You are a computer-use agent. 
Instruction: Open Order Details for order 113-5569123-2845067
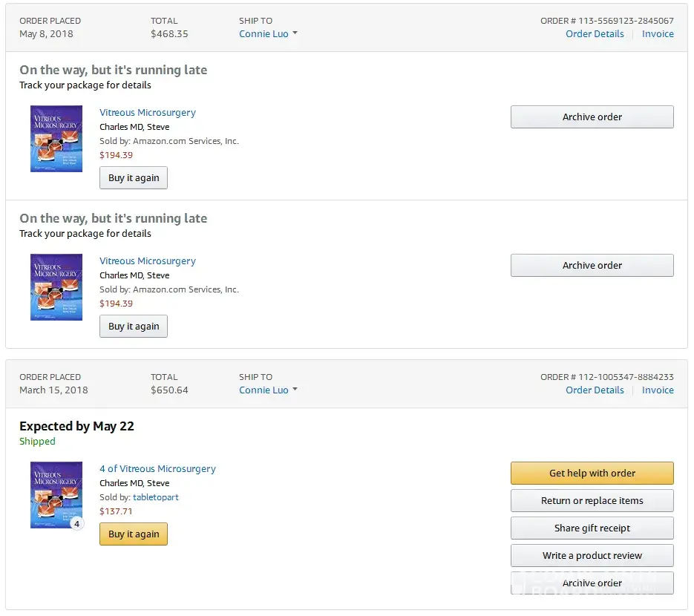tap(595, 34)
